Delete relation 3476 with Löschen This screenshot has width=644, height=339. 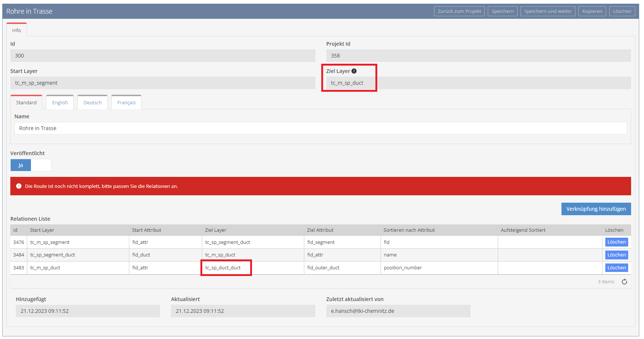coord(616,242)
